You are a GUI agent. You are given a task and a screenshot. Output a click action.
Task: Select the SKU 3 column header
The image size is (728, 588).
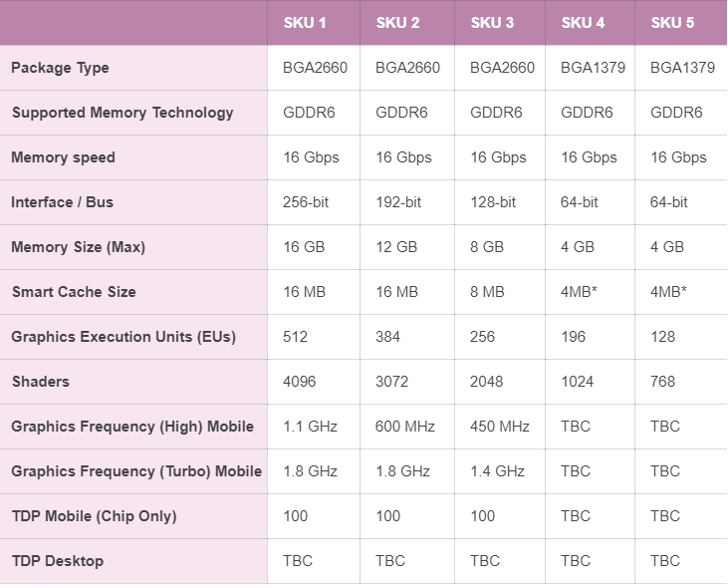coord(492,23)
